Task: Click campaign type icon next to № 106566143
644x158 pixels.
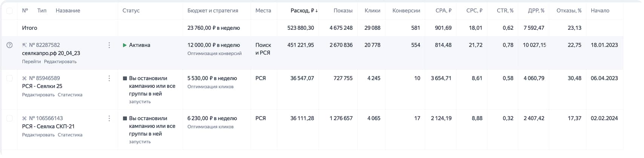Action: pos(25,118)
